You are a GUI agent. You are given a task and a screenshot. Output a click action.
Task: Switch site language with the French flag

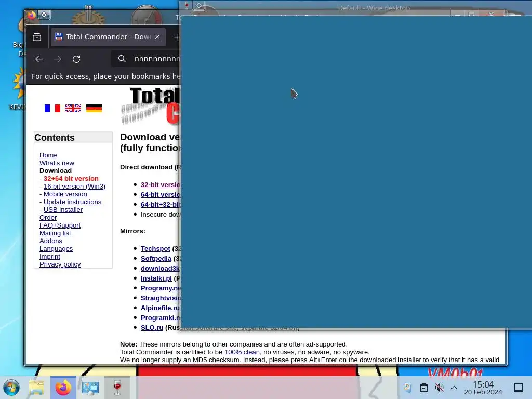tap(52, 108)
